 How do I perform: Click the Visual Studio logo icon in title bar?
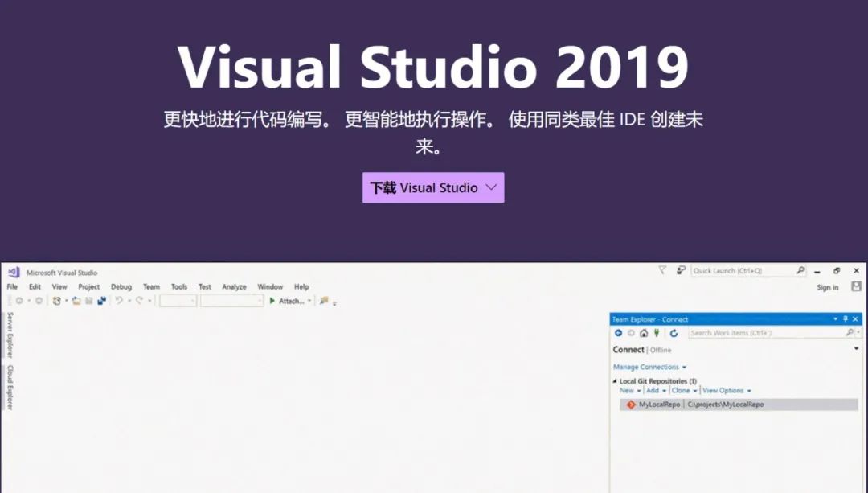pos(14,272)
